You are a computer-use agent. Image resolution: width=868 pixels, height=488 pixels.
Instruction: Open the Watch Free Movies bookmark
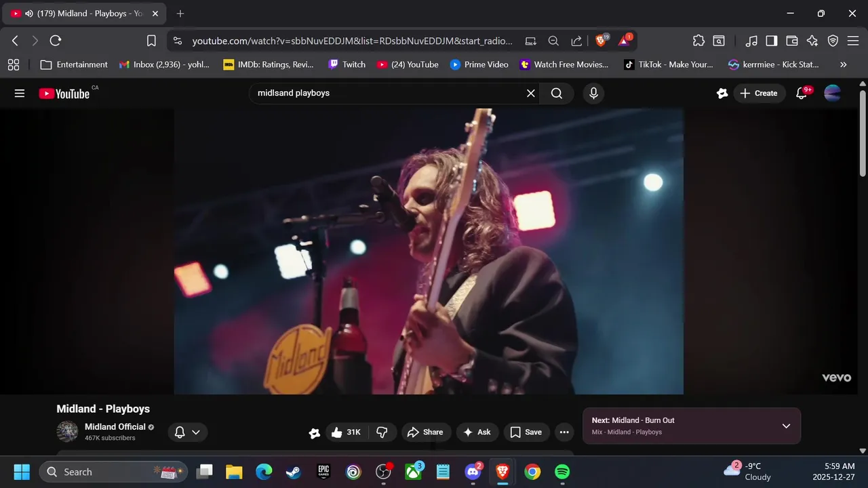(x=564, y=64)
